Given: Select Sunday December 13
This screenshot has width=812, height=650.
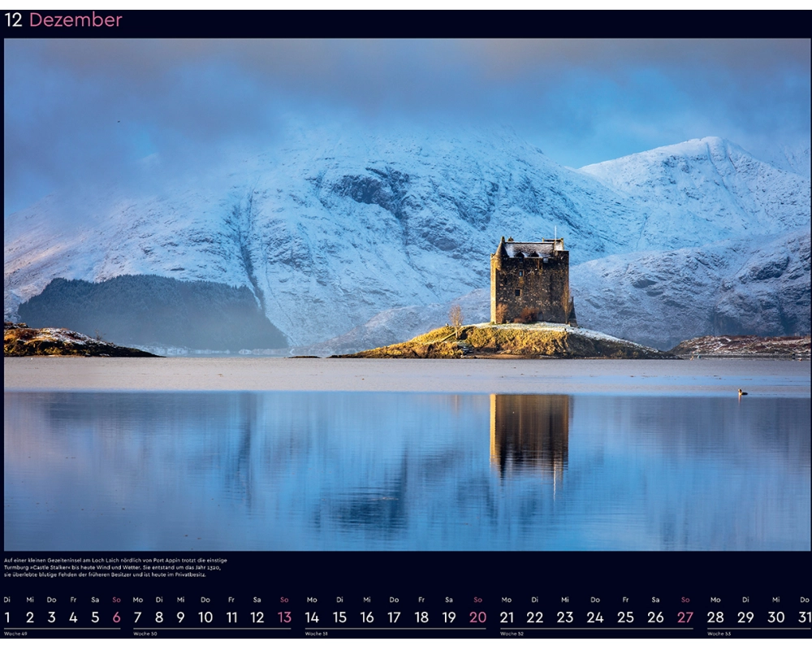Looking at the screenshot, I should click(284, 617).
